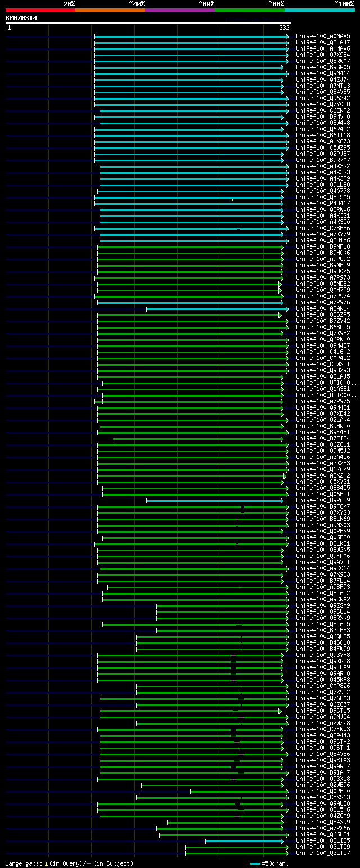Select label UniRef100_B9MVH0

(323, 116)
